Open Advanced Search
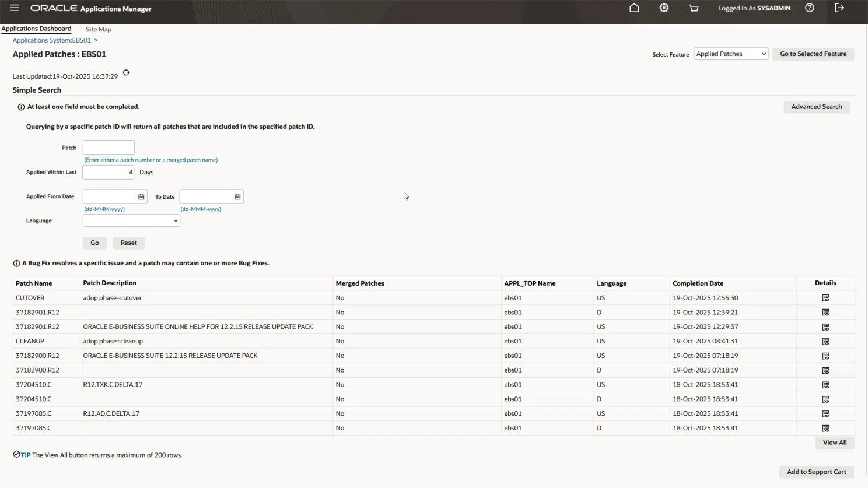 (817, 107)
